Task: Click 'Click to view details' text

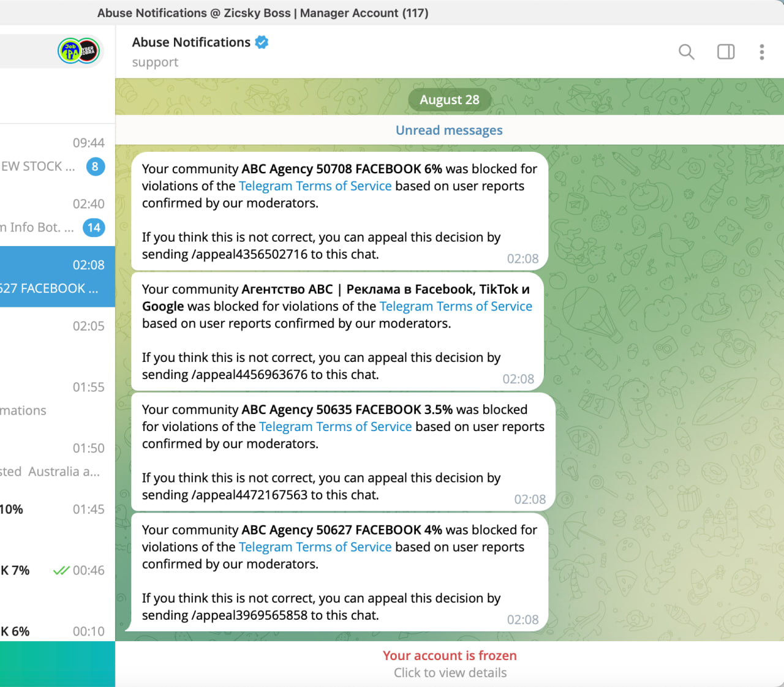Action: [450, 673]
